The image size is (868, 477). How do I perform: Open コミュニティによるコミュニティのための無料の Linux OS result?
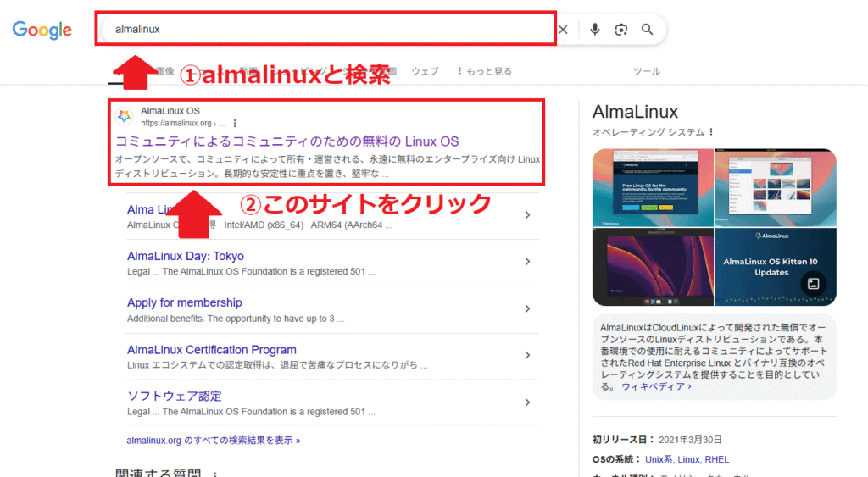point(287,141)
